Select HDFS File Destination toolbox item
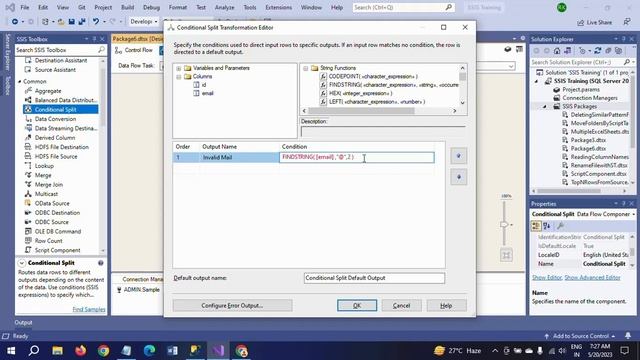 click(x=61, y=147)
